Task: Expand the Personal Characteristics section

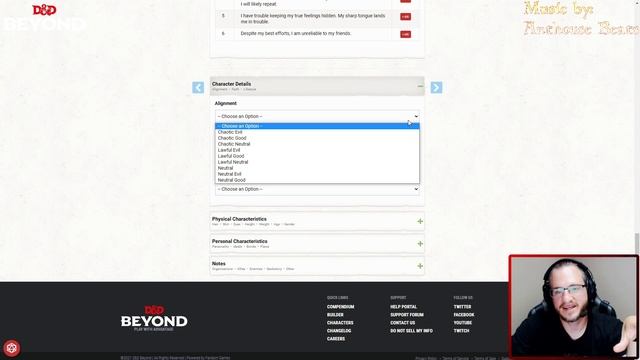Action: click(420, 244)
